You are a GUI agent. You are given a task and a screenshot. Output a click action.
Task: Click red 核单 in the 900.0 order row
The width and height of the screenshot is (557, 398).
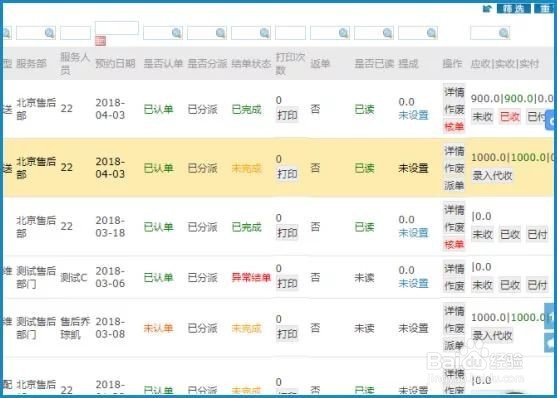pos(454,126)
